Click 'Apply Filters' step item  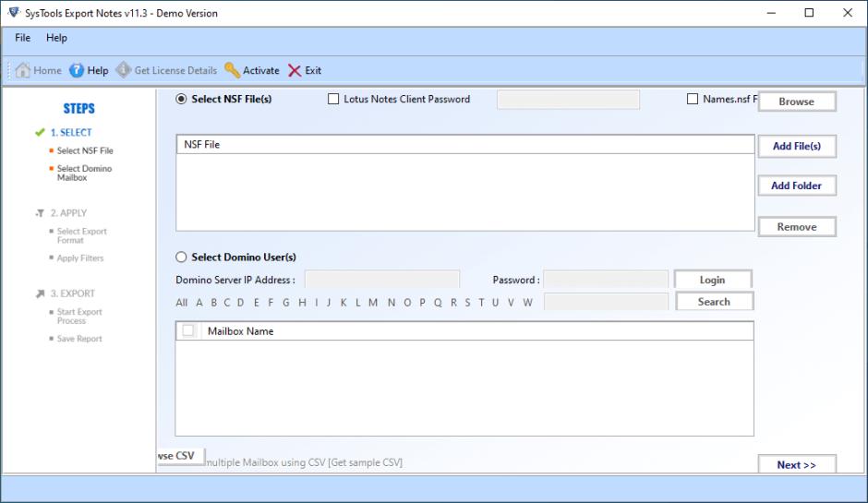point(80,257)
